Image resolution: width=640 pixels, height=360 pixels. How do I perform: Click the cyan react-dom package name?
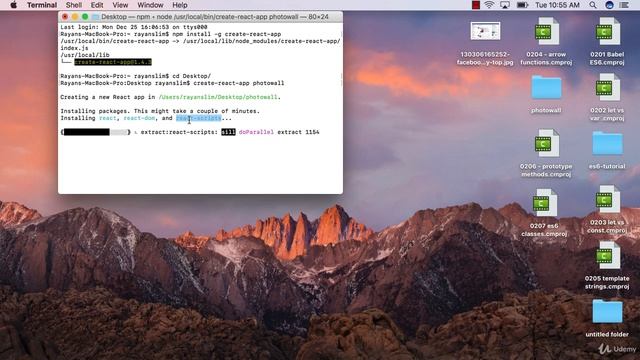(139, 118)
